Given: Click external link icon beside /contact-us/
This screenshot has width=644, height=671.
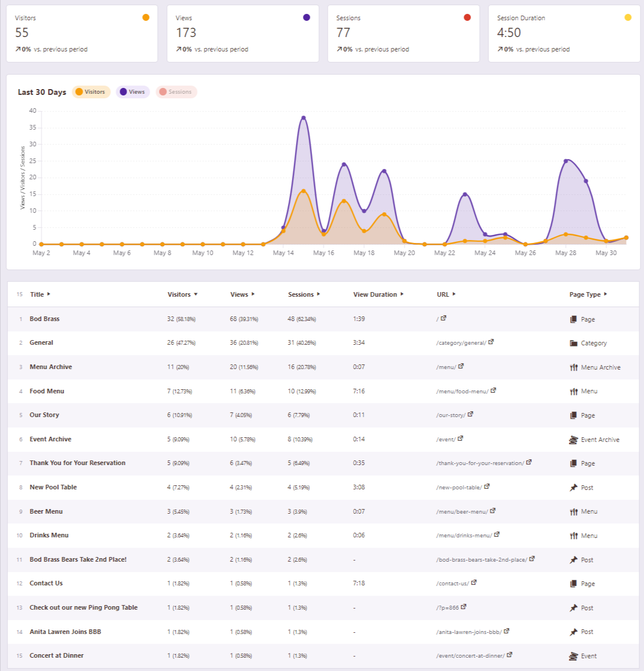Looking at the screenshot, I should [x=473, y=582].
